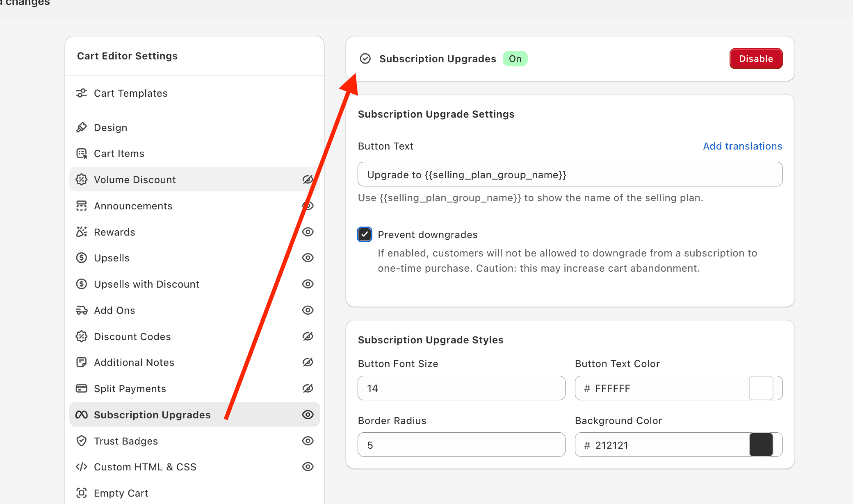The image size is (853, 504).
Task: Open Trust Badges settings
Action: 195,441
